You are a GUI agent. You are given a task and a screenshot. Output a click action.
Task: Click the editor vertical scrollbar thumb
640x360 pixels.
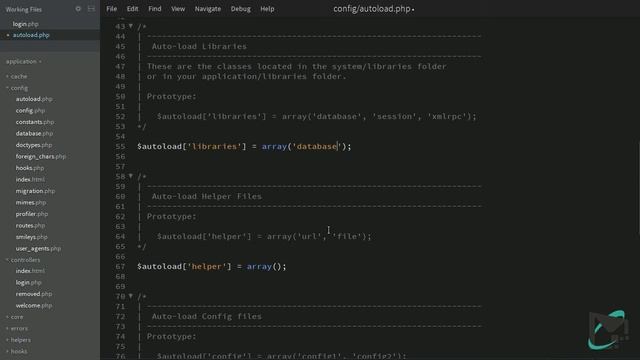point(638,188)
